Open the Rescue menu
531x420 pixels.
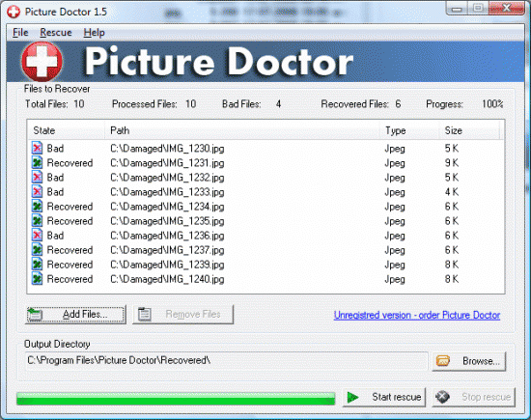tap(56, 33)
